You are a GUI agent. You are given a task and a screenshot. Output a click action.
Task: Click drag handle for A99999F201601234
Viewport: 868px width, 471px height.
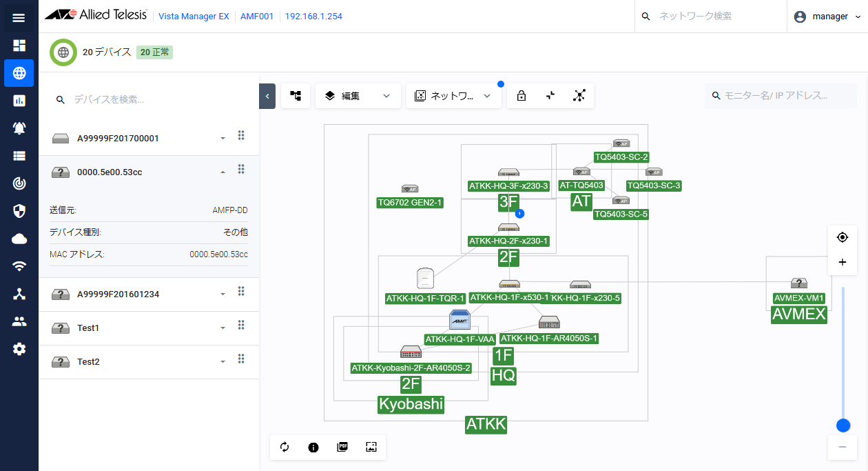241,292
